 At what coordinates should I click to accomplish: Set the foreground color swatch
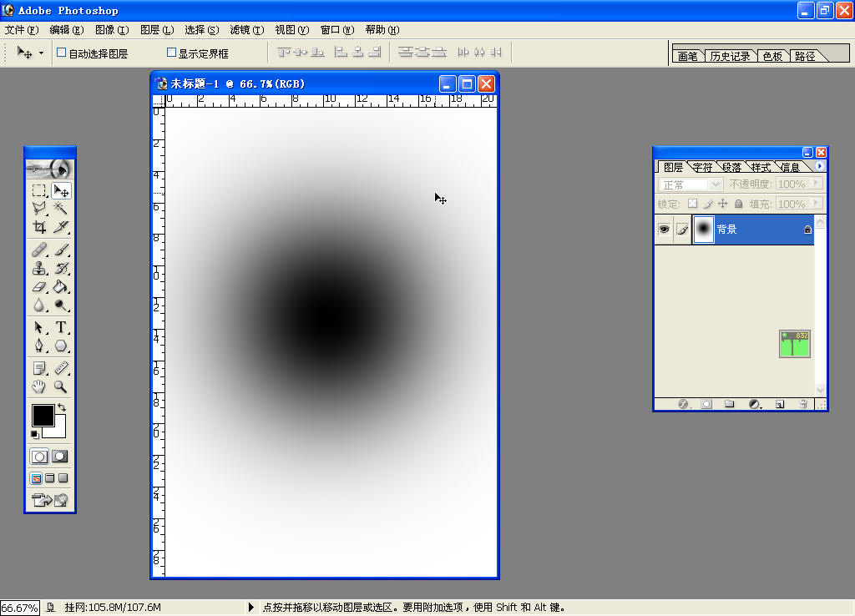[42, 415]
